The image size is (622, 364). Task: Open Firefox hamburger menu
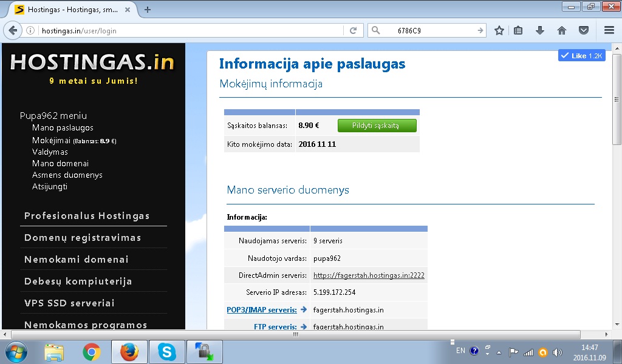tap(609, 30)
